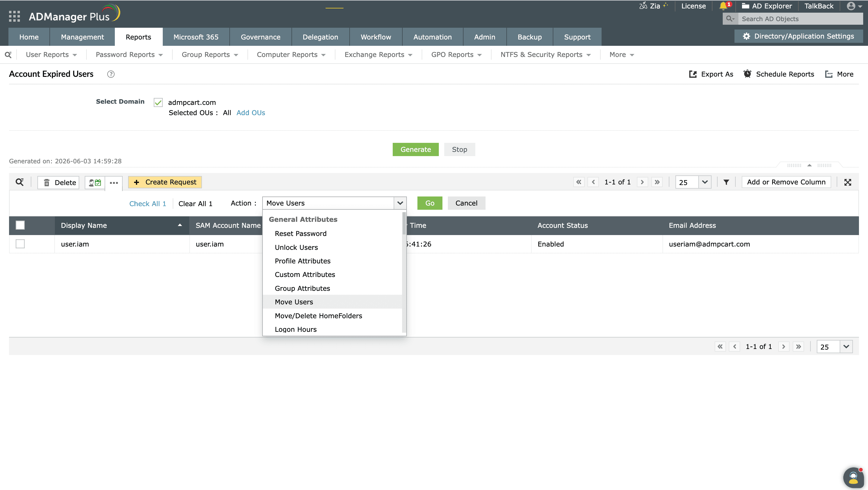The height and width of the screenshot is (490, 868).
Task: Switch to the Automation tab
Action: tap(432, 37)
